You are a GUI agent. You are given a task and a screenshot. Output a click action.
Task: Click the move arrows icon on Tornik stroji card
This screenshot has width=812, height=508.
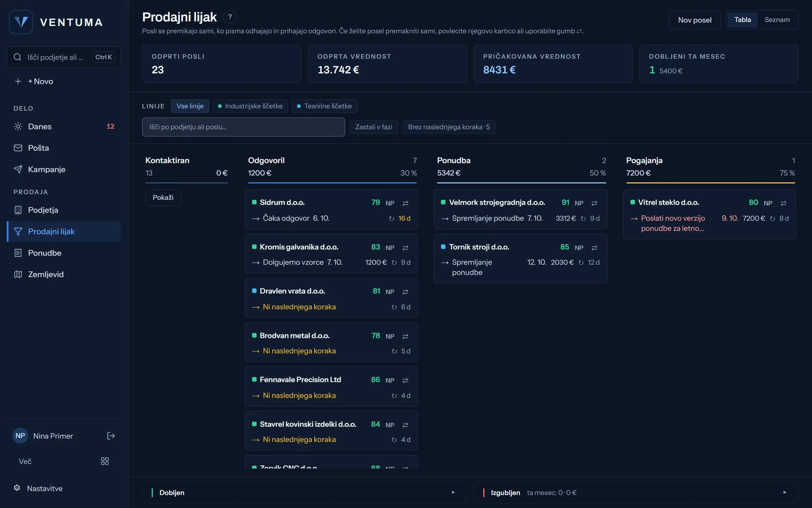click(x=594, y=248)
